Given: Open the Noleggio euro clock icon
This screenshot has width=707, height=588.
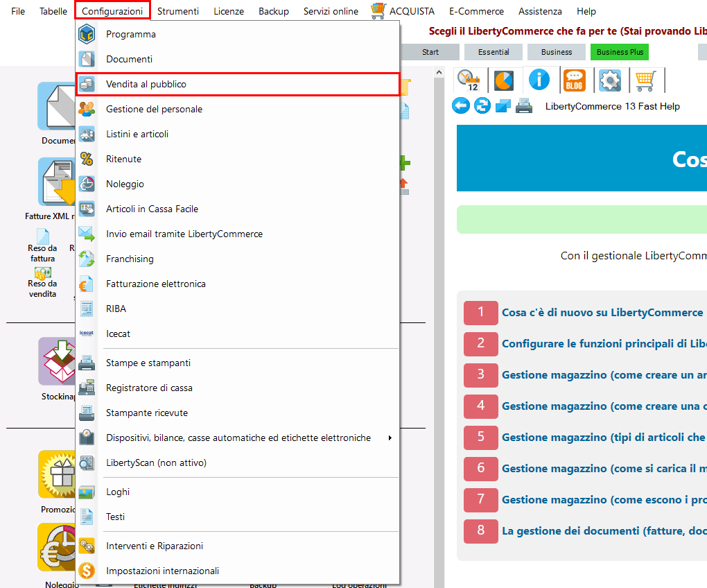Looking at the screenshot, I should pyautogui.click(x=58, y=547).
